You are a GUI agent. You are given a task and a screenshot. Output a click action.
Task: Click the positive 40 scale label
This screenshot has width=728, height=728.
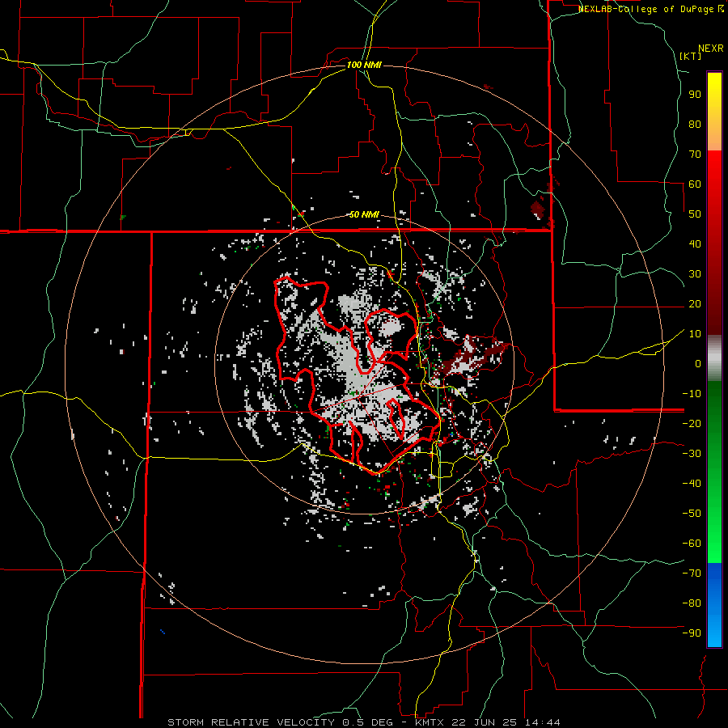tap(695, 243)
